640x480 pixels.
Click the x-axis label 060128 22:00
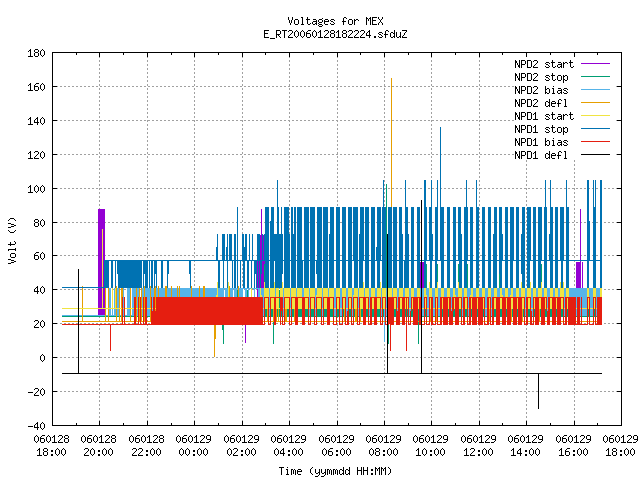[x=146, y=446]
